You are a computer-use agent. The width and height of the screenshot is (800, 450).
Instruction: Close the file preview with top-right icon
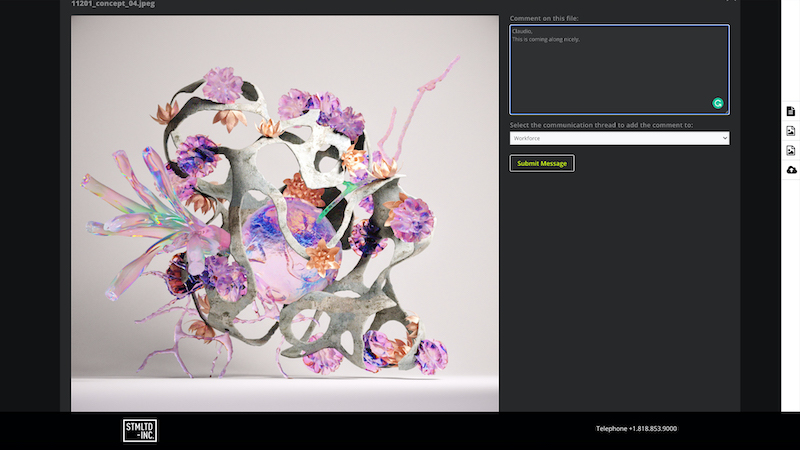[731, 1]
